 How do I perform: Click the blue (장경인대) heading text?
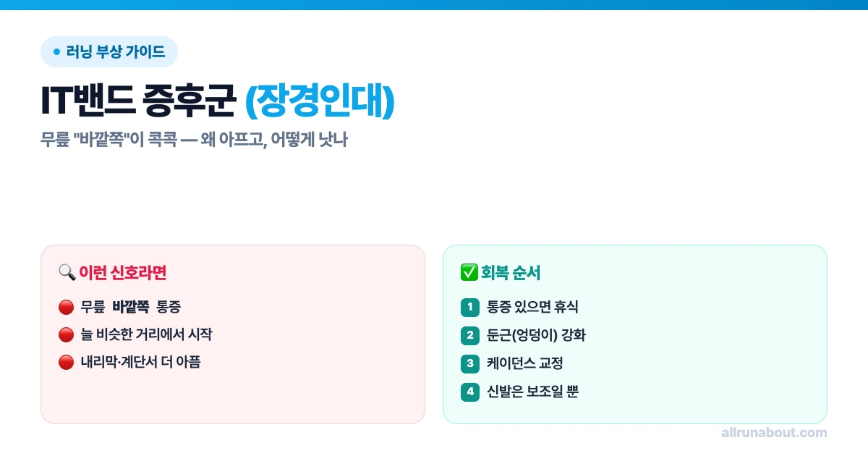pos(320,102)
